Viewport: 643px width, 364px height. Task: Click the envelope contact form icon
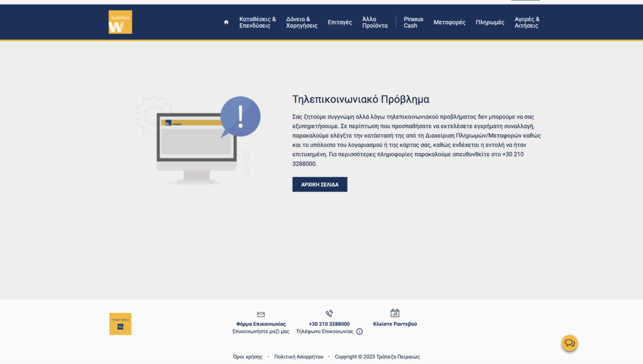coord(261,314)
